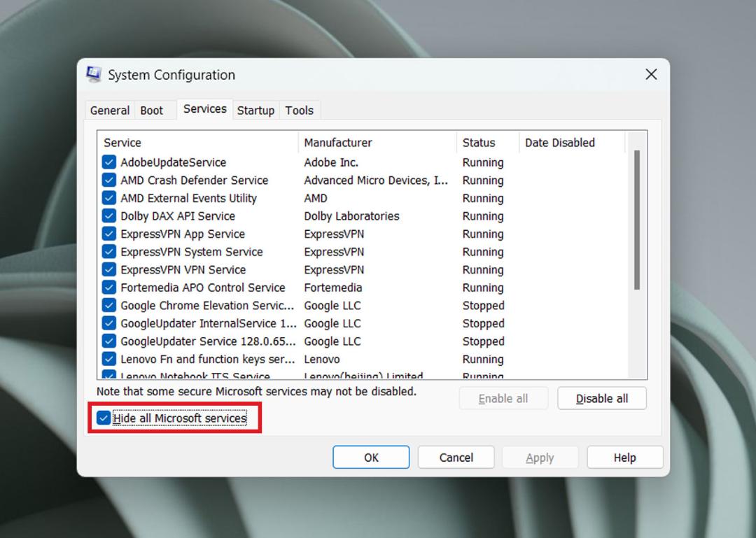Select the AdobeUpdateService row name
The image size is (756, 538).
click(173, 162)
